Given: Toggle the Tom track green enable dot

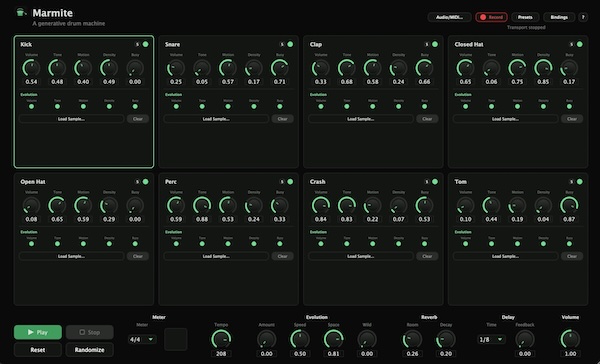Looking at the screenshot, I should click(x=580, y=182).
